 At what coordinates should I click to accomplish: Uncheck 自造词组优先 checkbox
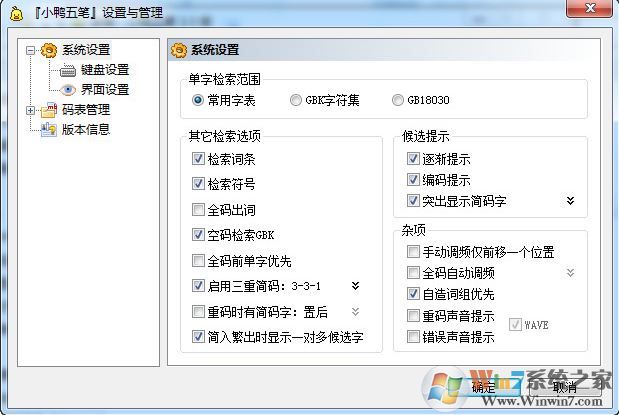[413, 294]
